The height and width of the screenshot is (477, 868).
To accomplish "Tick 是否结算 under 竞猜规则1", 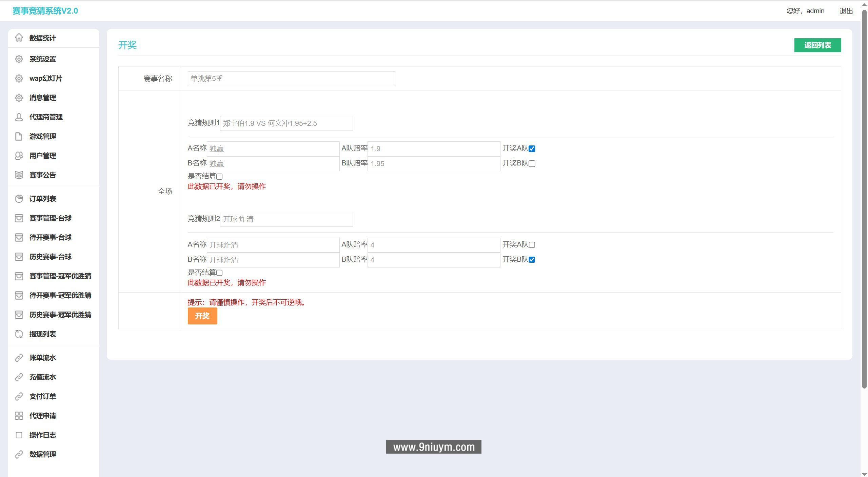I will (219, 177).
